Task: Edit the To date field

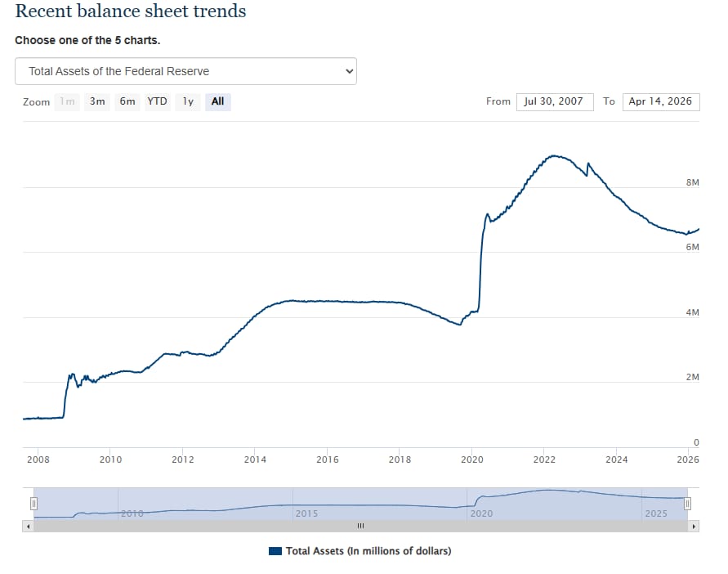Action: point(661,101)
